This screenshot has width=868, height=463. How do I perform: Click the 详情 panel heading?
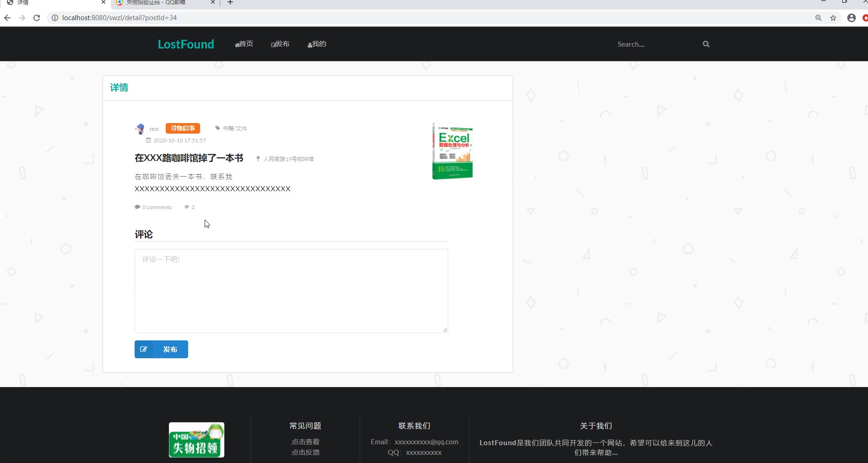(119, 87)
